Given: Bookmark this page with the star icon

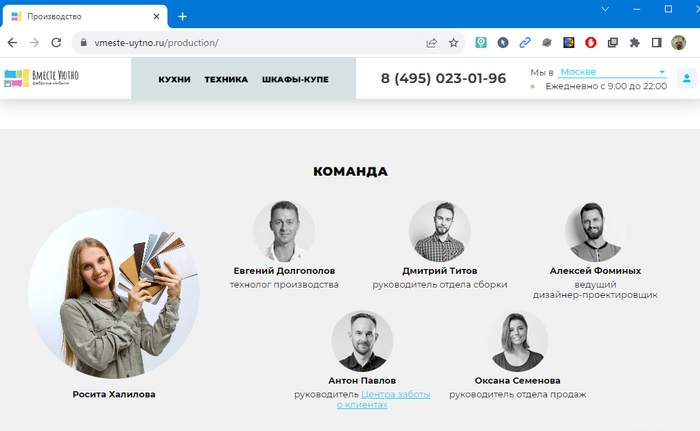Looking at the screenshot, I should pyautogui.click(x=454, y=43).
